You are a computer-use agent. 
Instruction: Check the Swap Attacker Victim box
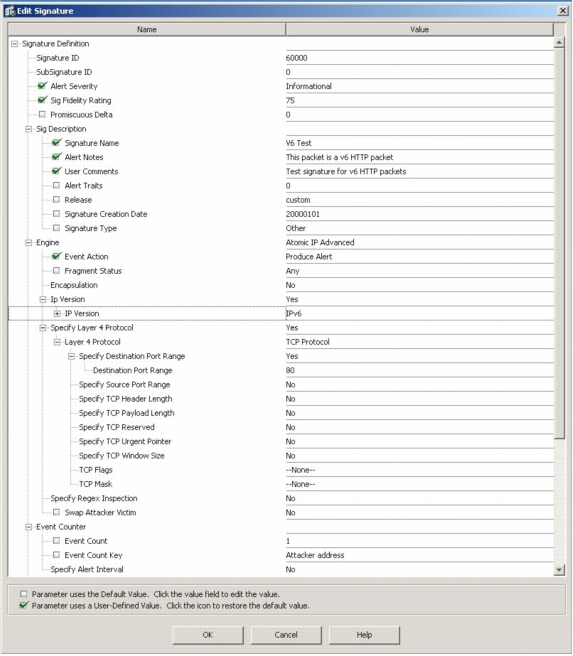pos(56,512)
